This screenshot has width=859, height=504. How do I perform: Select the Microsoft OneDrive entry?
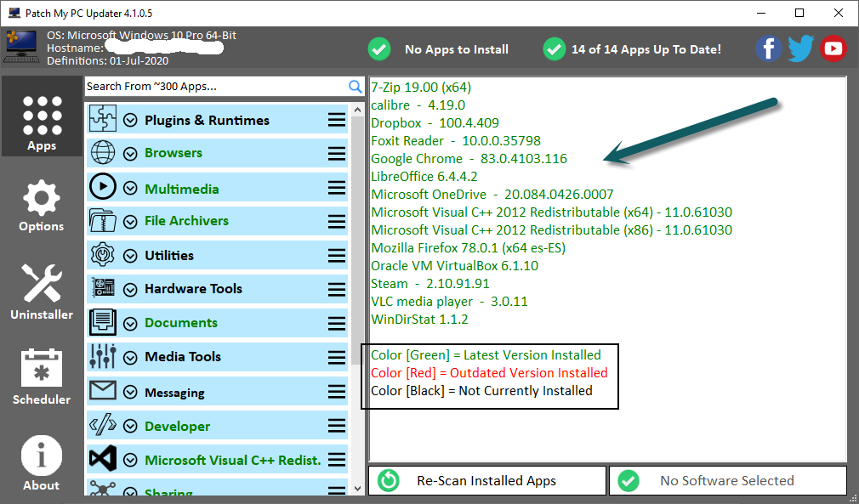tap(492, 195)
